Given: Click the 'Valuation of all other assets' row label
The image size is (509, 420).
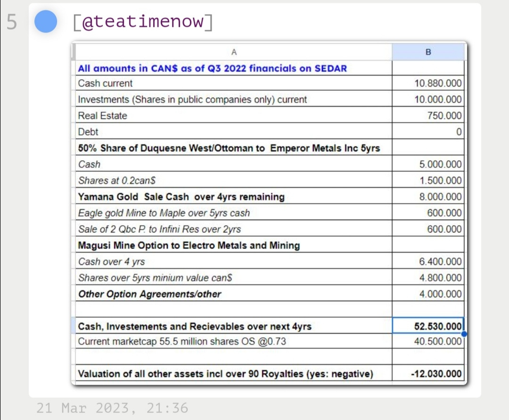Looking at the screenshot, I should pyautogui.click(x=226, y=374).
